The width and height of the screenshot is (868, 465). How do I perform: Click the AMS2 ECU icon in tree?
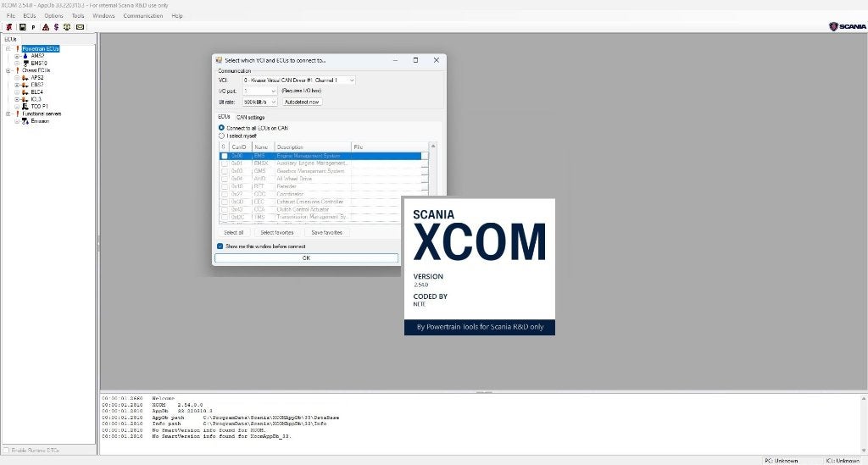point(25,56)
